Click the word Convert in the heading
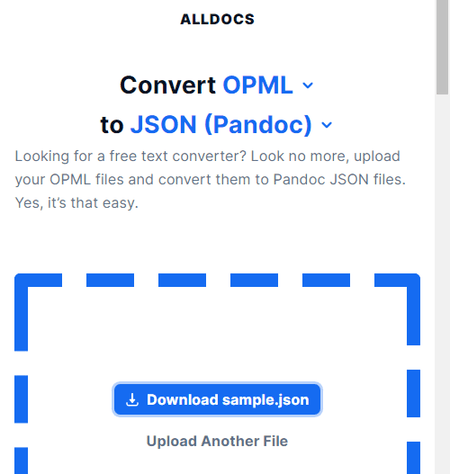The height and width of the screenshot is (474, 450). point(168,85)
